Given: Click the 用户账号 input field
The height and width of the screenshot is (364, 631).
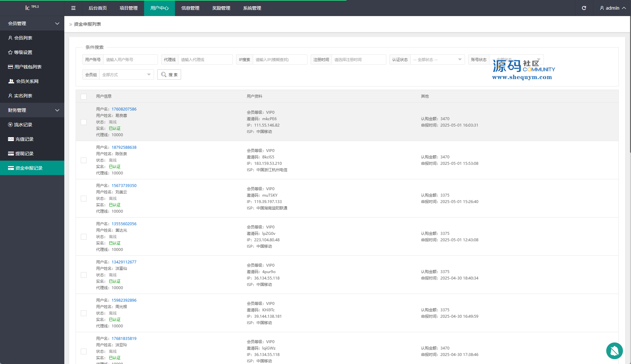Looking at the screenshot, I should pos(130,60).
